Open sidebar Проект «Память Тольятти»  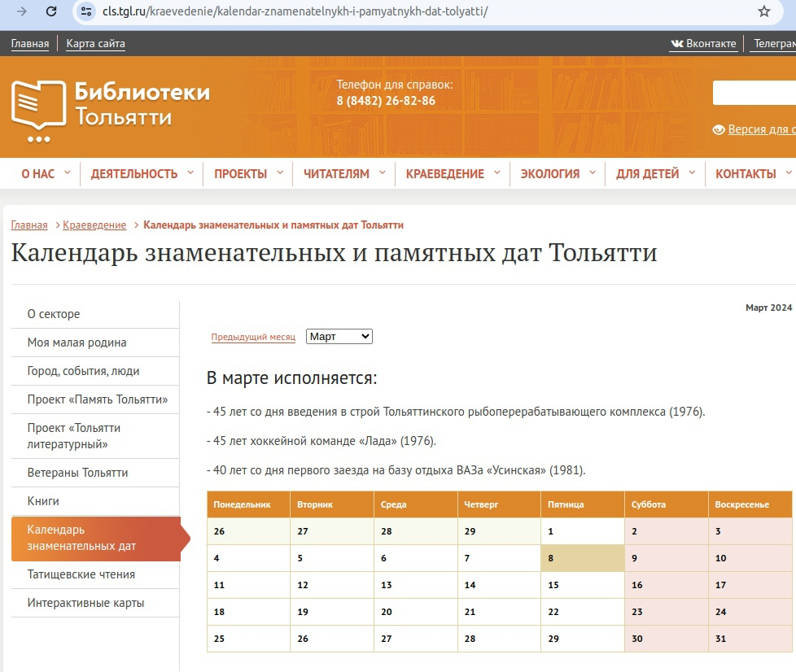(95, 399)
